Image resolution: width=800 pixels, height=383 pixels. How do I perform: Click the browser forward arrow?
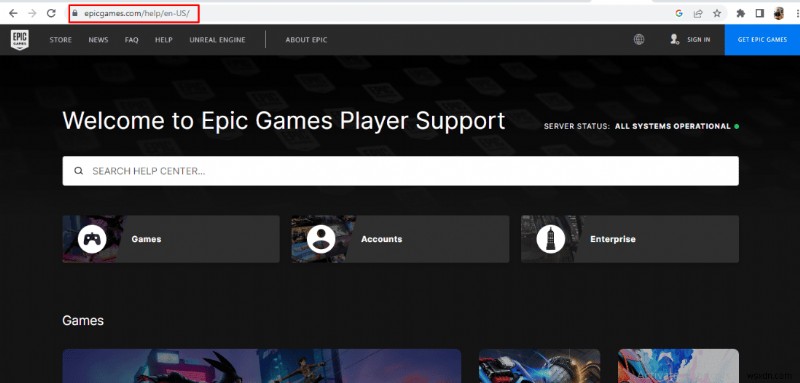(32, 14)
